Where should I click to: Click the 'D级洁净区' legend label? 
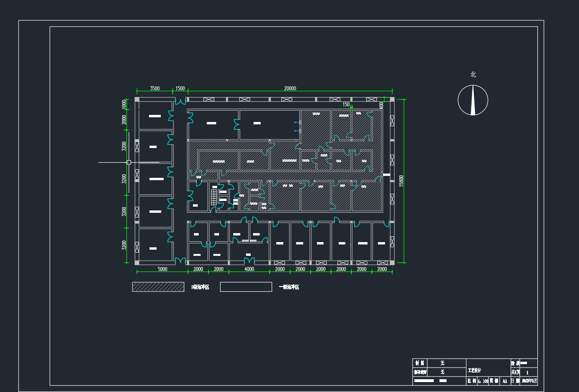coord(200,287)
